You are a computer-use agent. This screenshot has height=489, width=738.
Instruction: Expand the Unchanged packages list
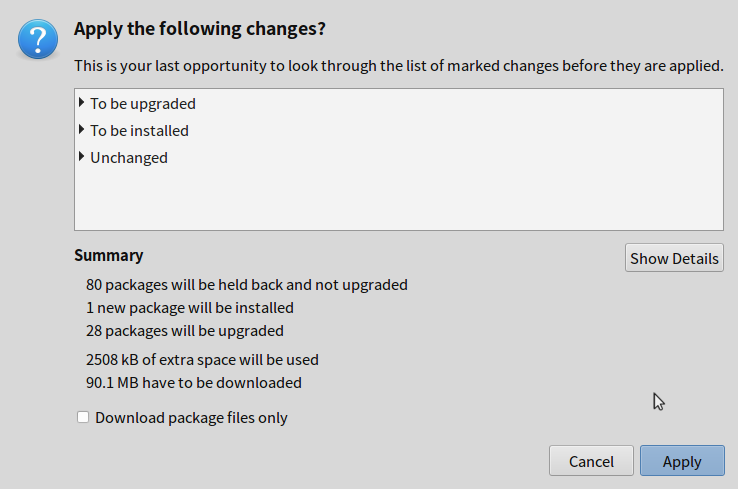coord(81,156)
